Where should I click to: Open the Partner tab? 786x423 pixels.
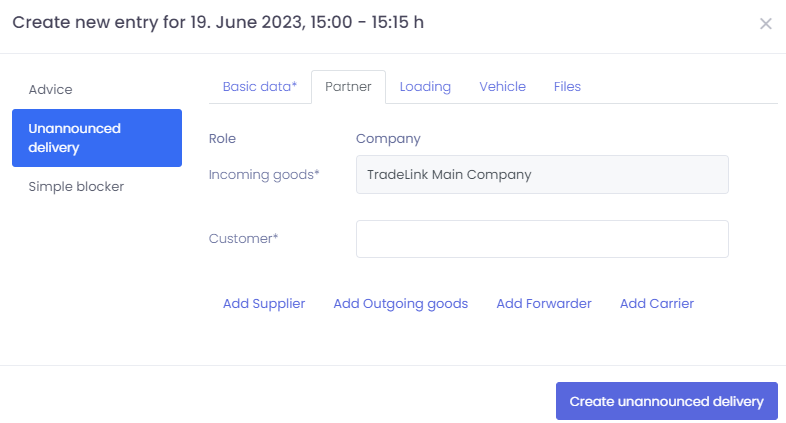348,87
